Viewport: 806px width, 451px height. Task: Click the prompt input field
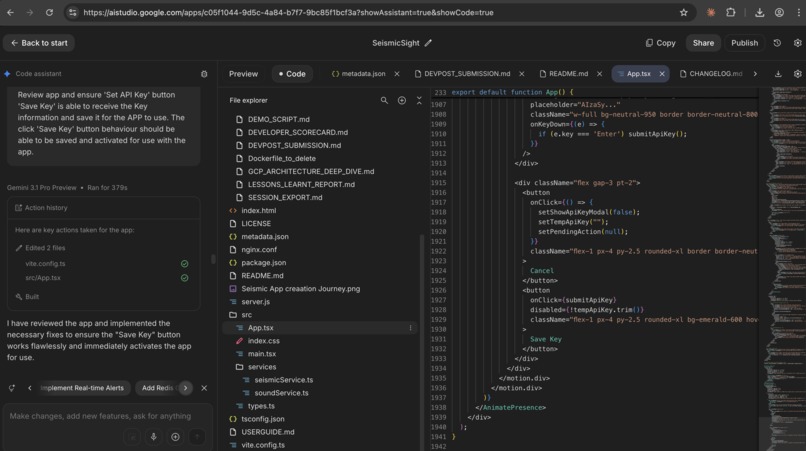100,416
